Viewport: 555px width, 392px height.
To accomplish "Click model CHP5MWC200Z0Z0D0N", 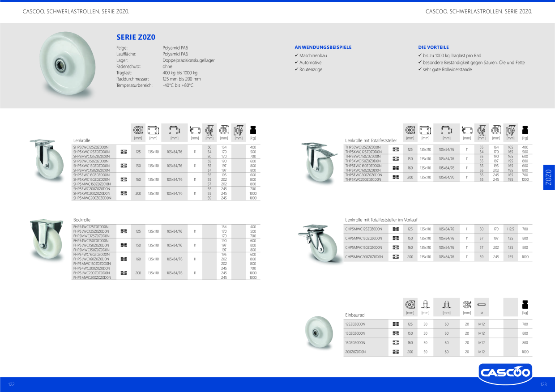I will pos(364,257).
